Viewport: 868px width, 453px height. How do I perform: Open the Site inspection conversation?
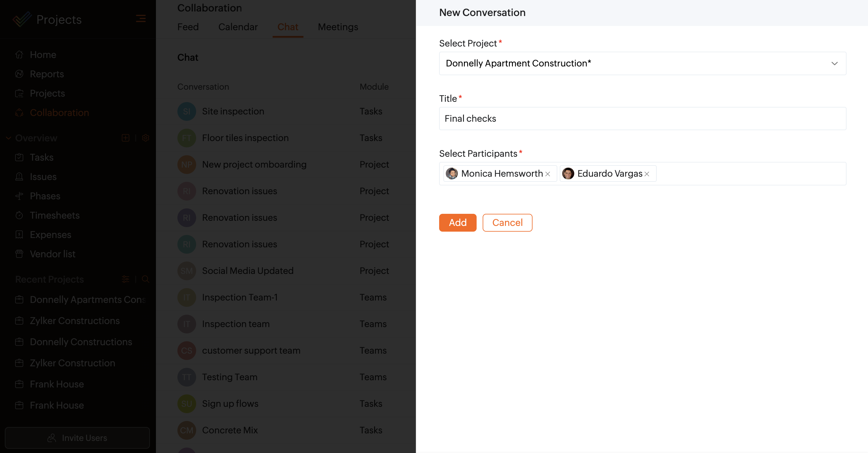click(x=233, y=111)
